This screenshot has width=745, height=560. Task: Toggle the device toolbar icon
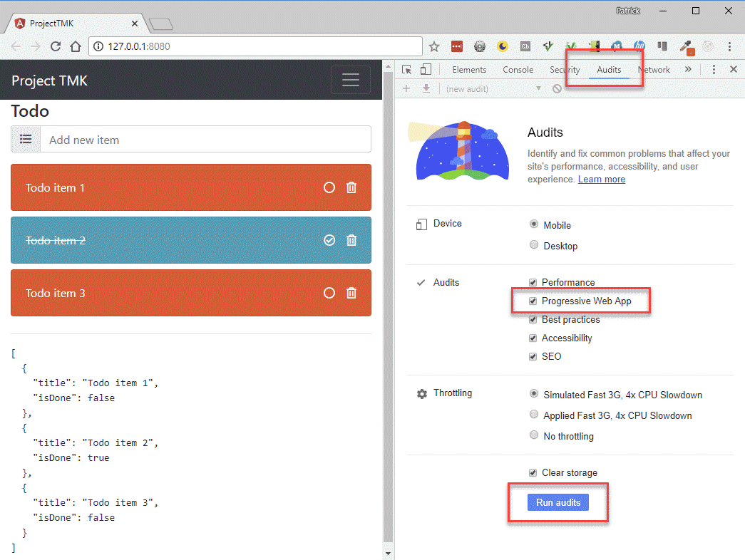click(426, 70)
